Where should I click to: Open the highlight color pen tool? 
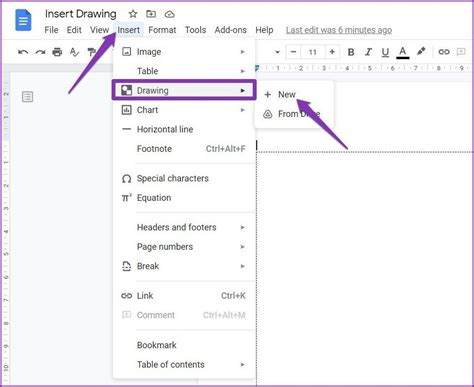pos(421,51)
